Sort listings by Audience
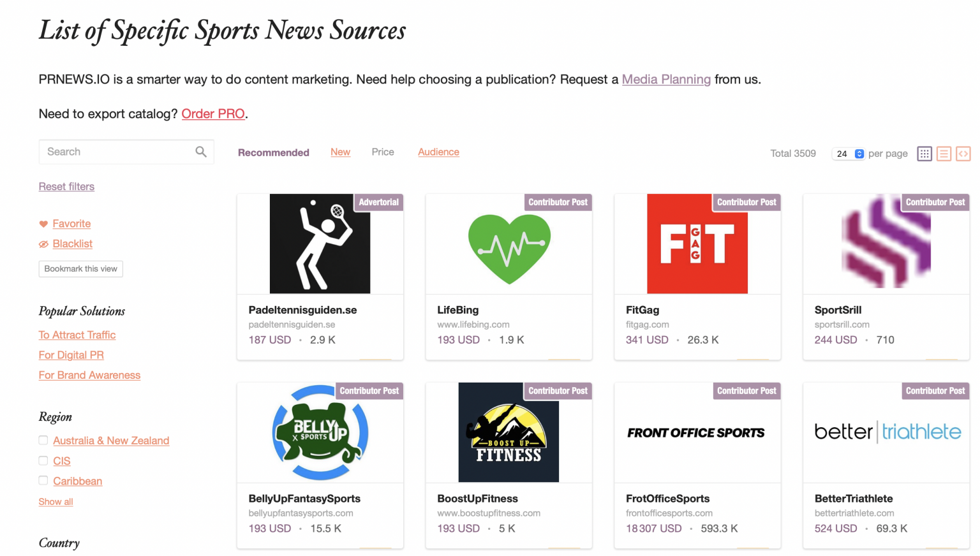 click(438, 152)
